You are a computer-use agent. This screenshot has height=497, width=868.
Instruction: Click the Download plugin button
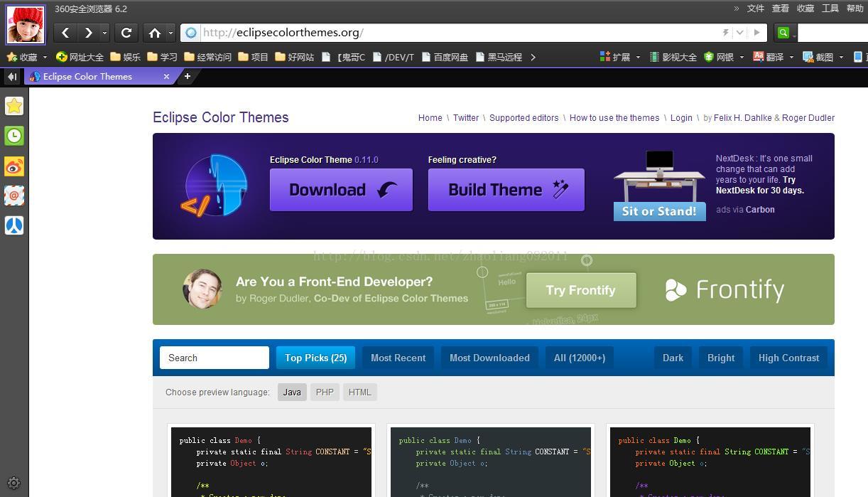pos(341,190)
